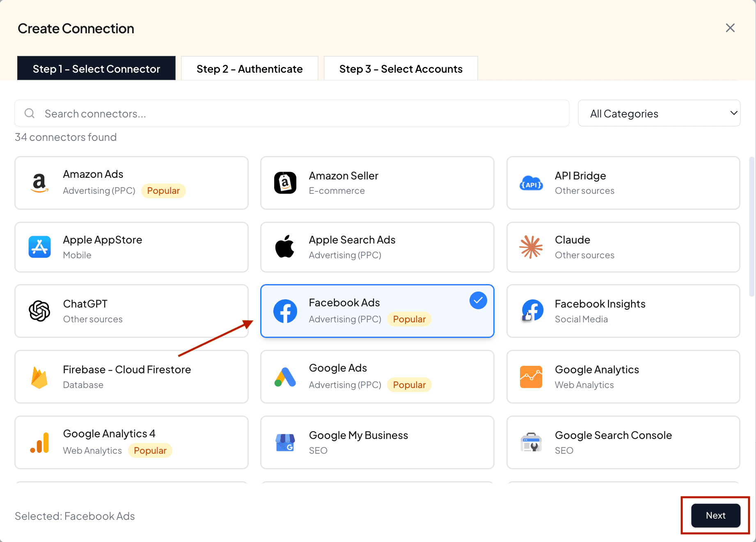
Task: Click the Selected: Facebook Ads status text
Action: pos(75,516)
